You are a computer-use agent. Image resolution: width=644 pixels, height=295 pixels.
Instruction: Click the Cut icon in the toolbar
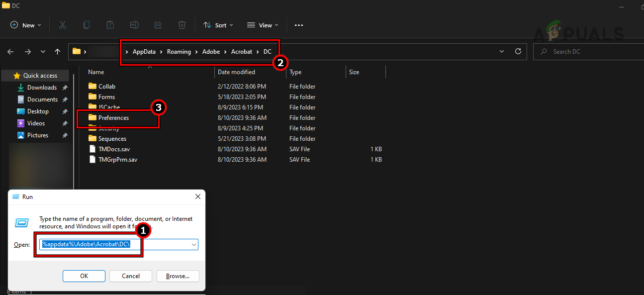(x=63, y=25)
